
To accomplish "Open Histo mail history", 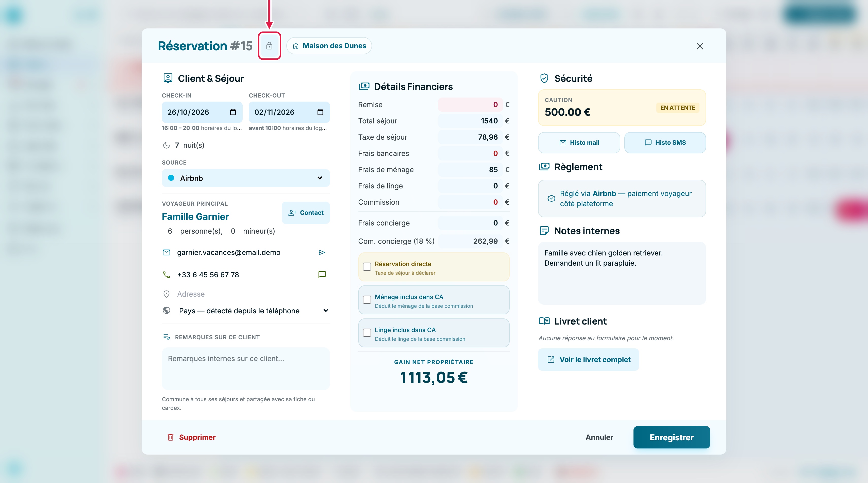I will pos(579,142).
